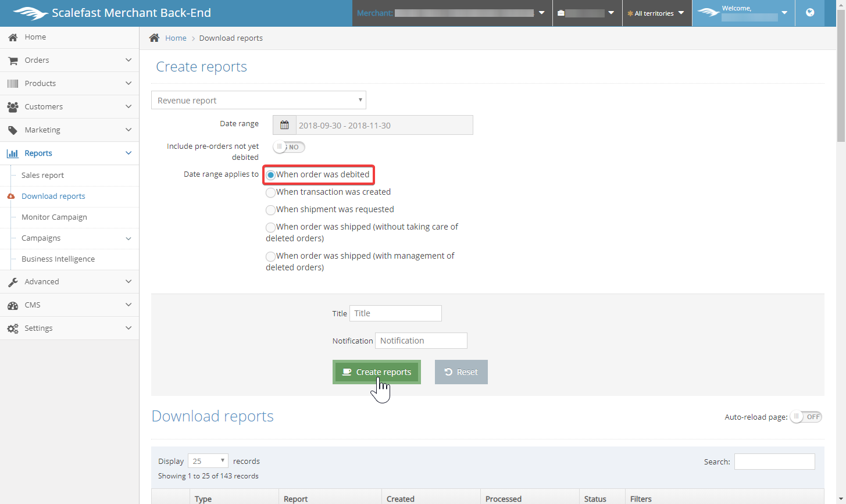Open Business Intelligence menu item
The height and width of the screenshot is (504, 846).
click(x=58, y=259)
